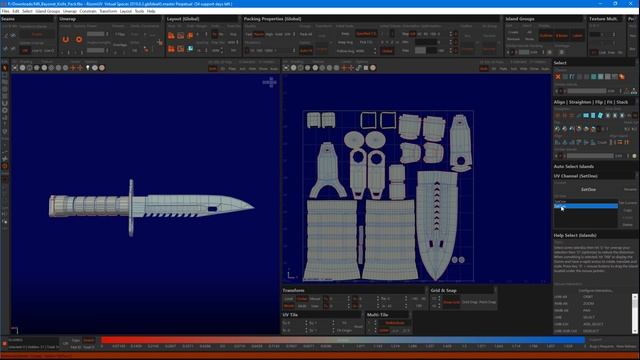Click last round shading icon in 3D viewport toolbar
The width and height of the screenshot is (640, 360).
pyautogui.click(x=102, y=68)
